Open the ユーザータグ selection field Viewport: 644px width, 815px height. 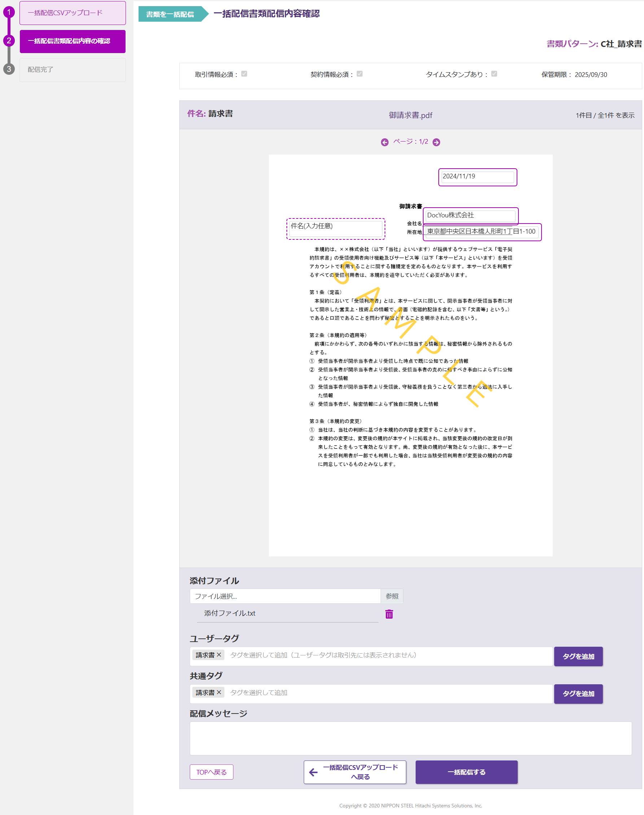point(388,656)
